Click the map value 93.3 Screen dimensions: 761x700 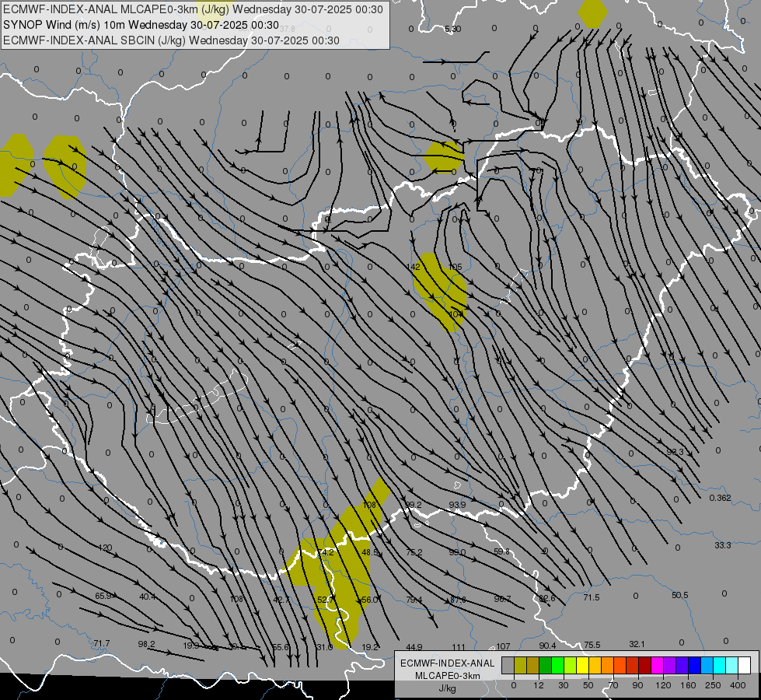675,452
